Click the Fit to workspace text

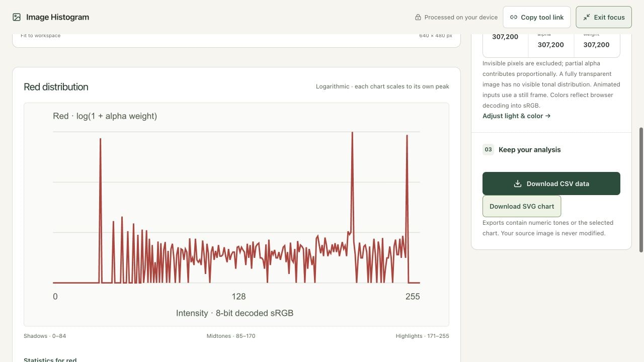(x=41, y=36)
